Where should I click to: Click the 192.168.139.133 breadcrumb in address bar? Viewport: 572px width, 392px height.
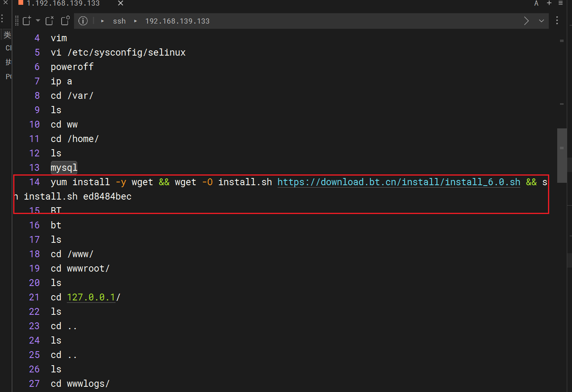coord(177,21)
